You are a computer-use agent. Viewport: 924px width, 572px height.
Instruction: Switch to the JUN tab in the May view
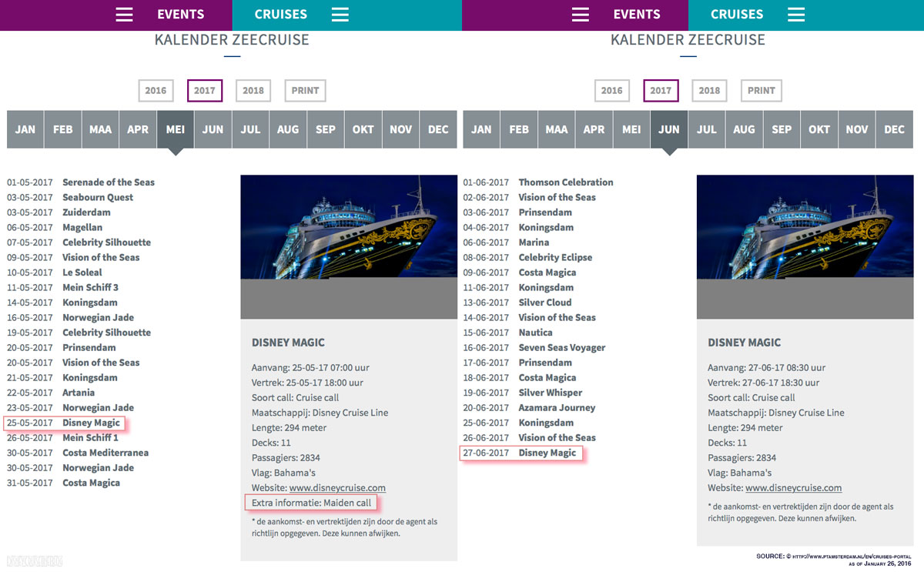pos(213,129)
